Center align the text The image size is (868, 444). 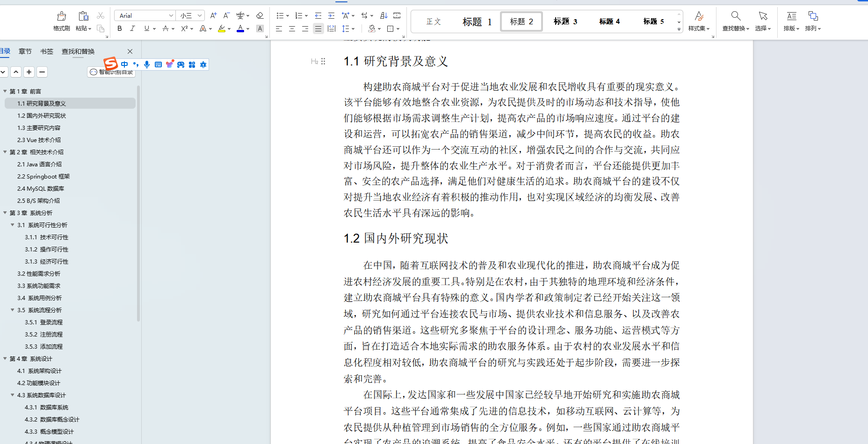(292, 29)
